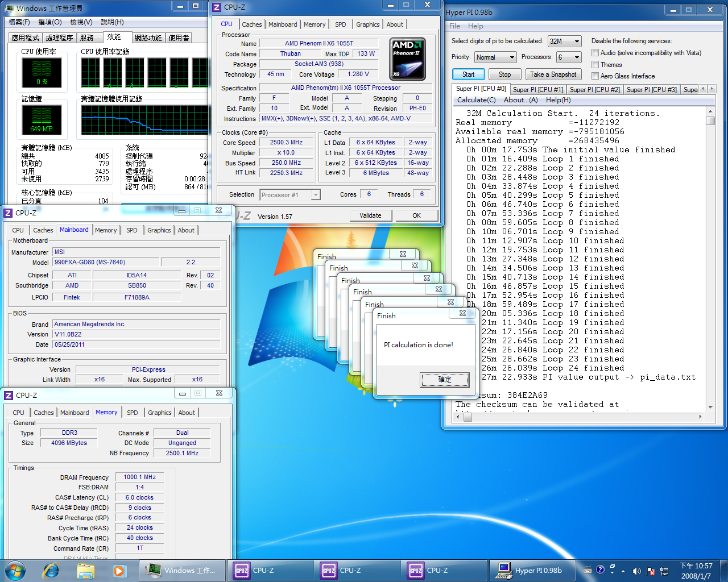Click the Z icon in CPU-Z Memory window title
Screen dimensions: 728x582
(9, 395)
